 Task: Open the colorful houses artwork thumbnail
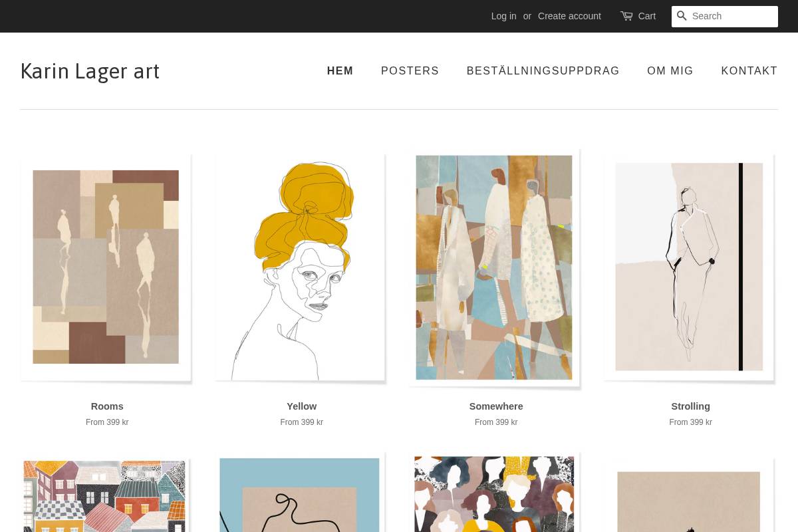(104, 495)
